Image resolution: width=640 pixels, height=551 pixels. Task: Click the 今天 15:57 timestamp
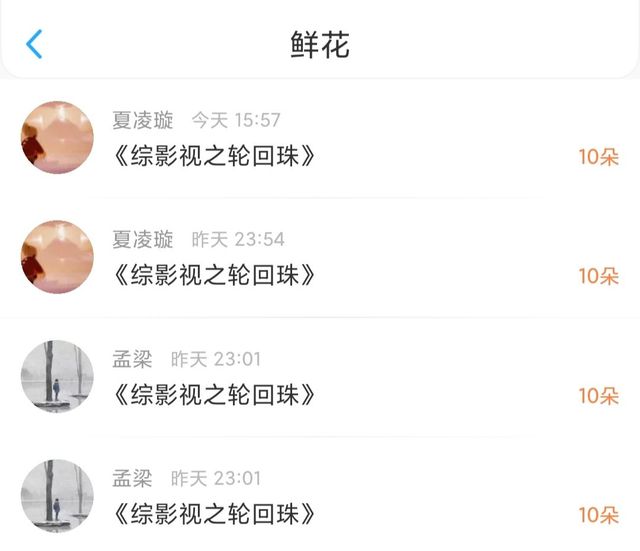236,120
